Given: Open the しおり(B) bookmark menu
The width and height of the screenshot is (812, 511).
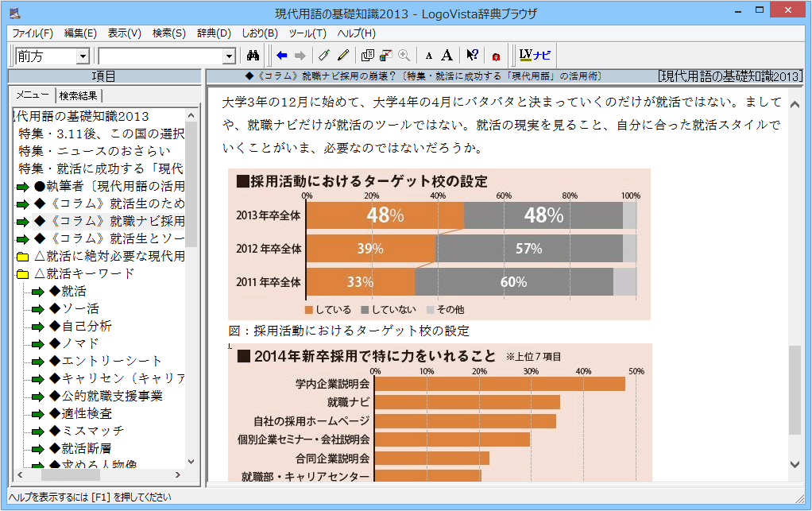Looking at the screenshot, I should (x=259, y=33).
